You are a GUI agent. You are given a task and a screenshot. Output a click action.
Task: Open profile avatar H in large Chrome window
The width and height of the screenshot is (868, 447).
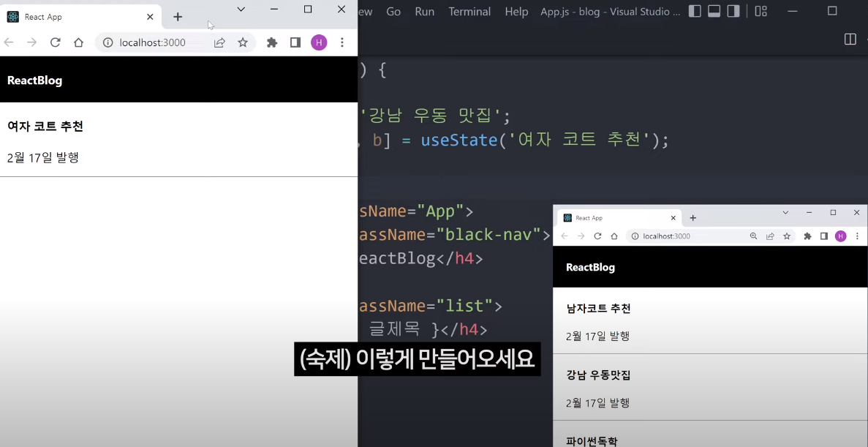pyautogui.click(x=319, y=42)
